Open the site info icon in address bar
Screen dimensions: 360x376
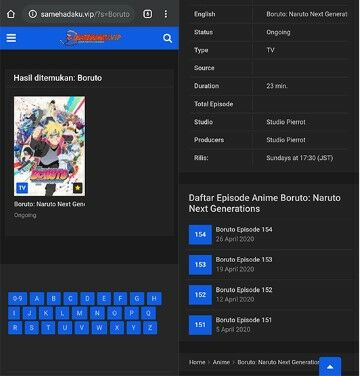(32, 14)
